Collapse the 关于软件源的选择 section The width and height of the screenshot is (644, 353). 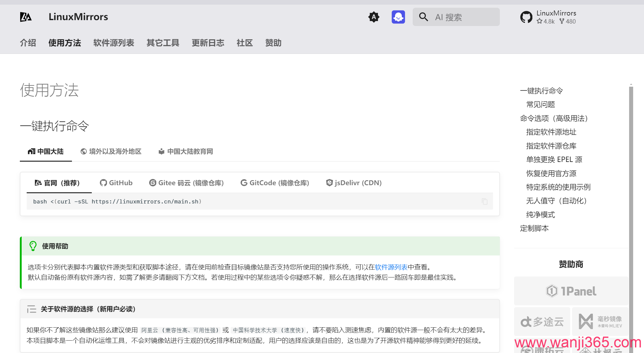260,309
